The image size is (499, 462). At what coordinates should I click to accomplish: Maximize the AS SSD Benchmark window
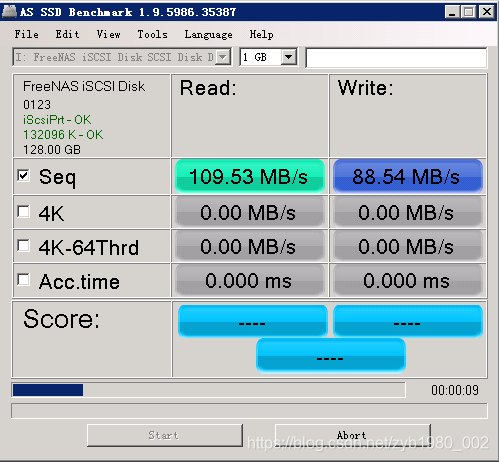469,12
